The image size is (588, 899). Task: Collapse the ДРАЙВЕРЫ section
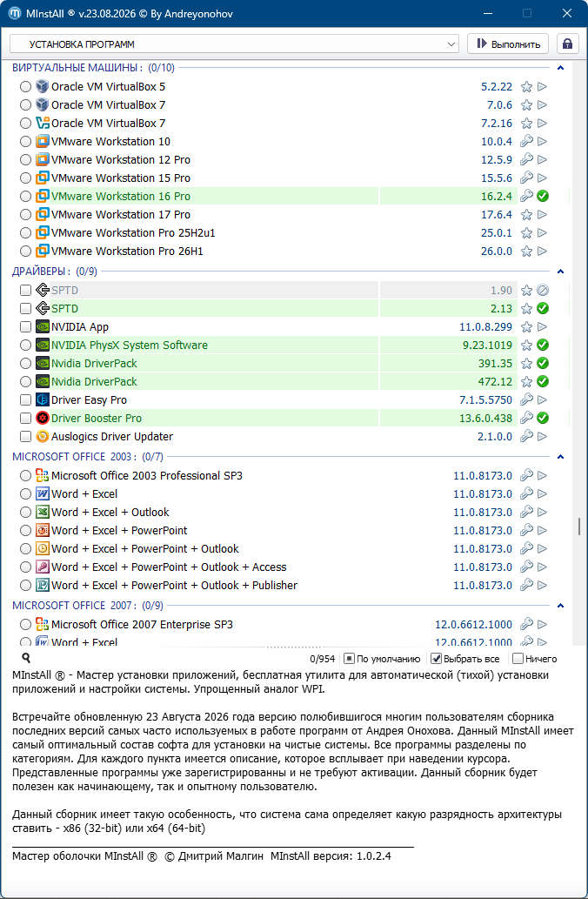[x=560, y=272]
